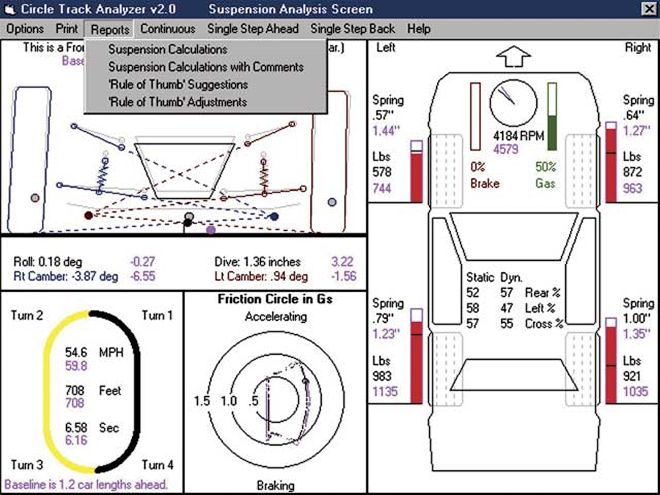
Task: Click the 'Rear %' row label
Action: (x=543, y=293)
